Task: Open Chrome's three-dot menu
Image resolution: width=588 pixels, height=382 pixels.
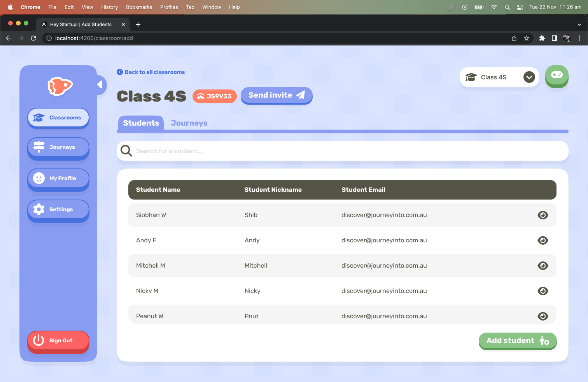Action: coord(579,38)
